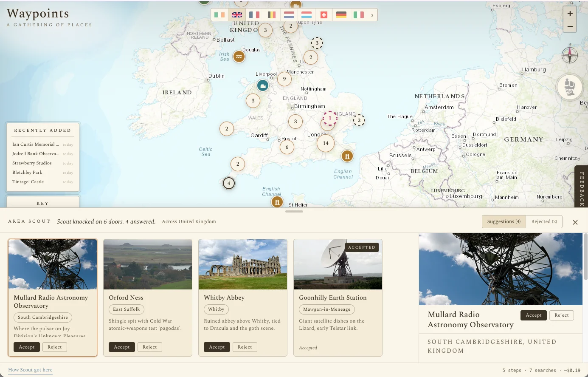Open Tintagel Castle in Recently Added
Viewport: 588px width, 377px height.
(x=42, y=182)
